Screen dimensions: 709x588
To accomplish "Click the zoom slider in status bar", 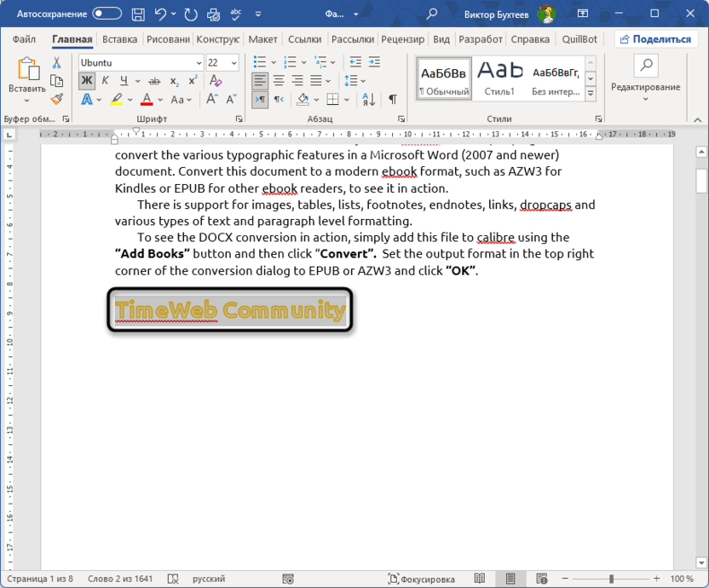I will point(611,579).
